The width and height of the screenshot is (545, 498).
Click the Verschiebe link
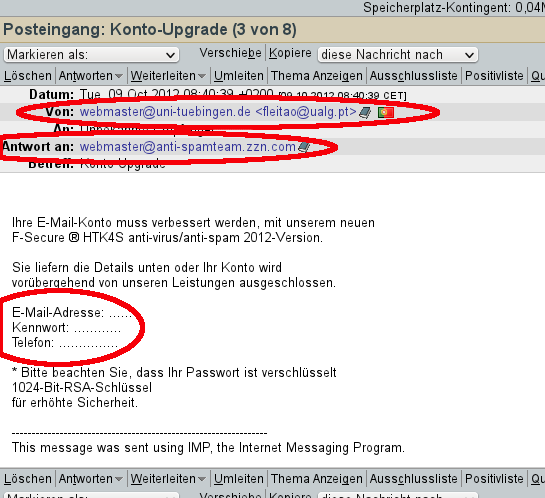(230, 53)
